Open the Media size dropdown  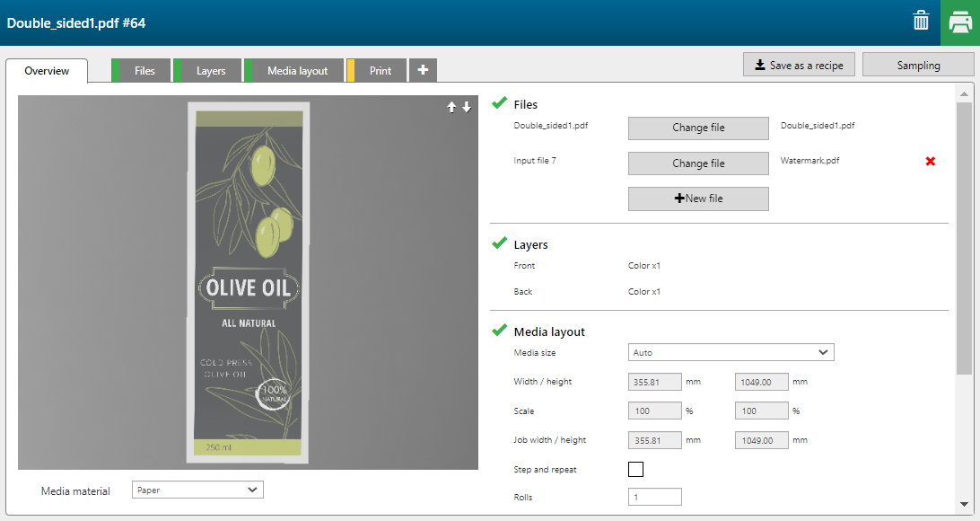point(731,352)
